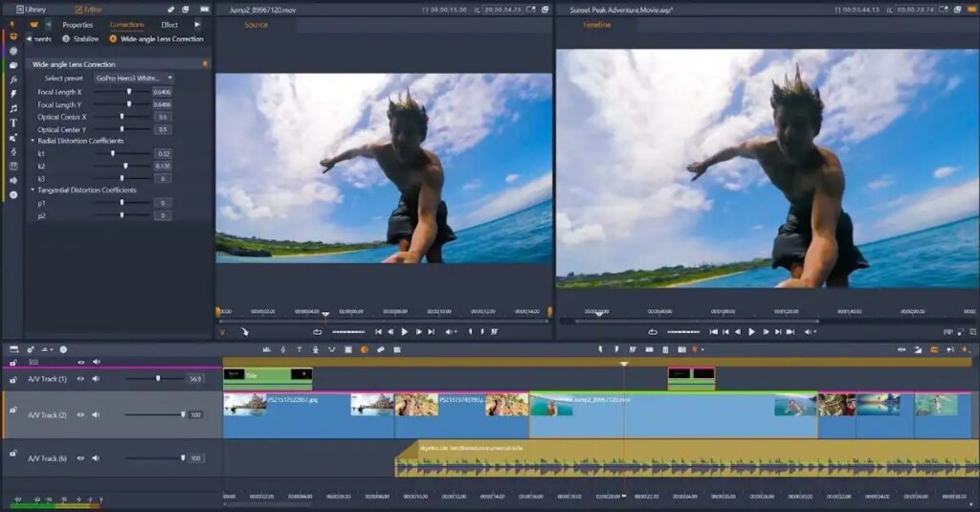Click the orange magnet snapping icon

934,350
